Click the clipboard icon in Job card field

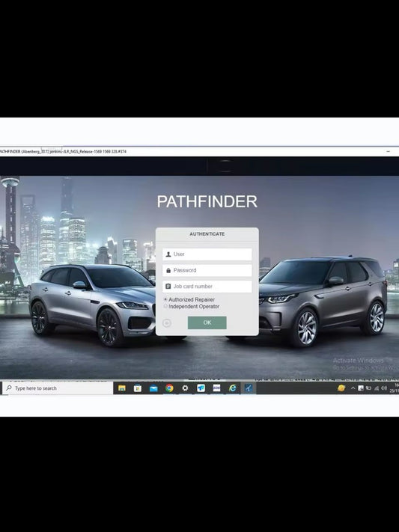pos(168,287)
